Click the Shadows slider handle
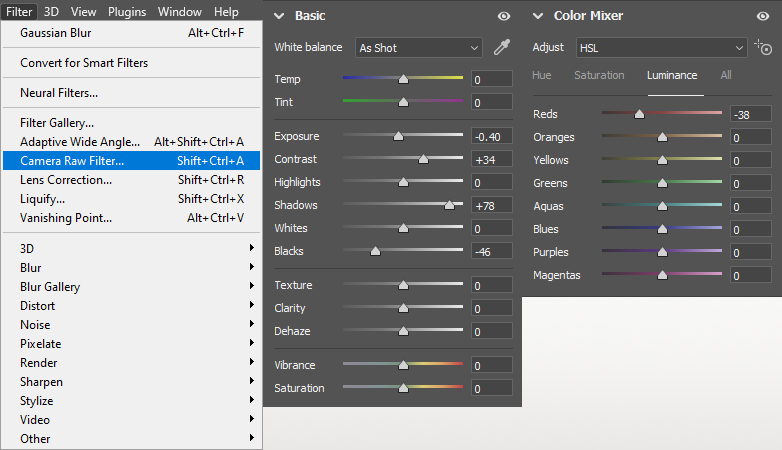This screenshot has width=782, height=450. [449, 205]
